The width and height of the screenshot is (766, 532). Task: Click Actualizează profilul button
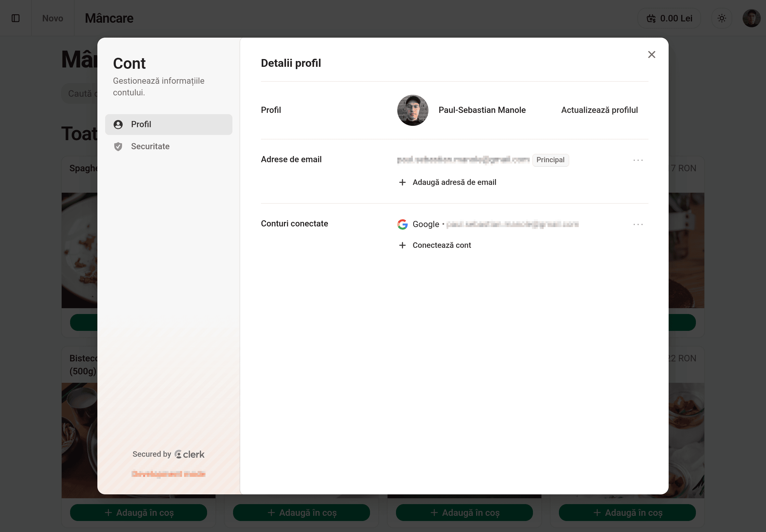[599, 110]
